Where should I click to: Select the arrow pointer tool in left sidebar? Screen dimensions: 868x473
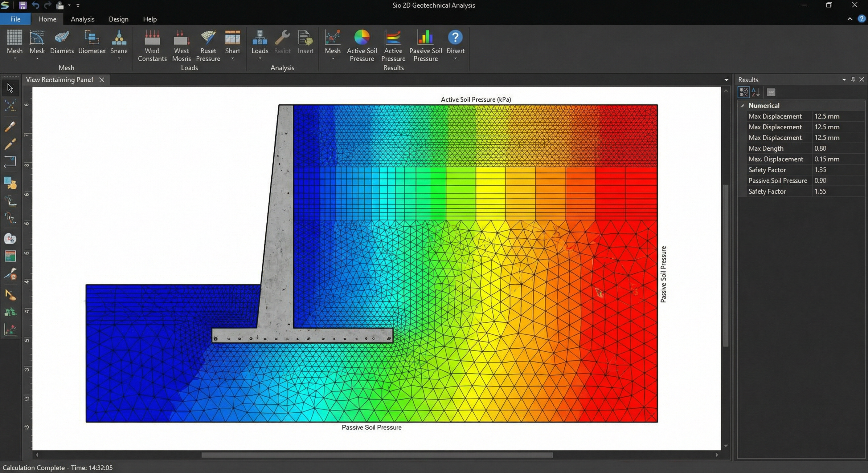pyautogui.click(x=10, y=88)
